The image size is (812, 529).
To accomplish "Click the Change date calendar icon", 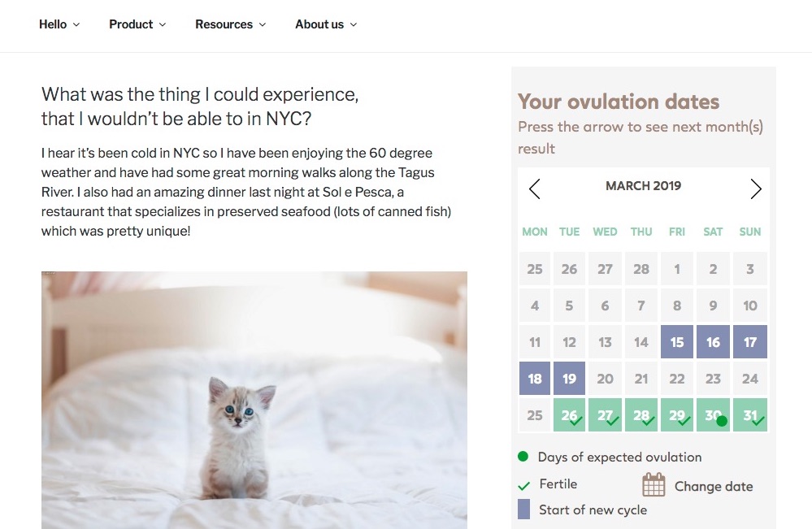I will [654, 485].
